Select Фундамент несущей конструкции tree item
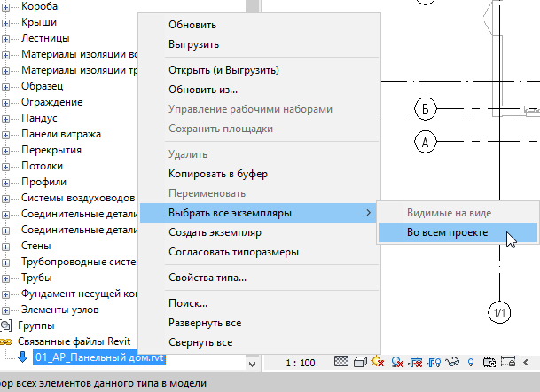This screenshot has width=540, height=392. point(80,294)
